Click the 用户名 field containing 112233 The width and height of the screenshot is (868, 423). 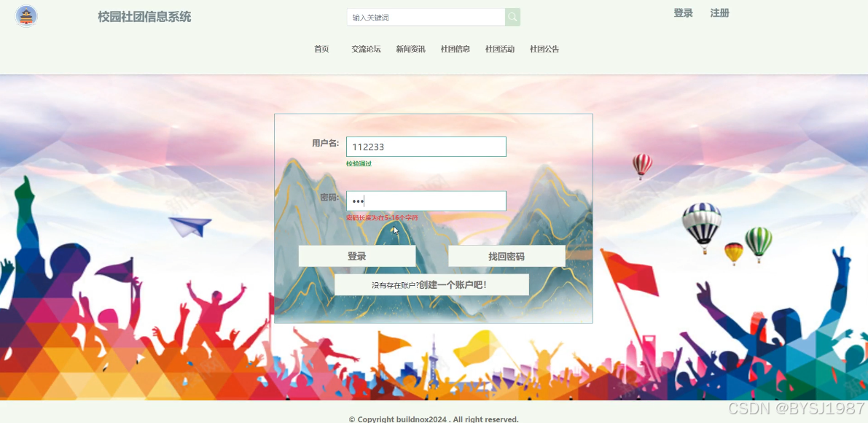click(x=426, y=147)
